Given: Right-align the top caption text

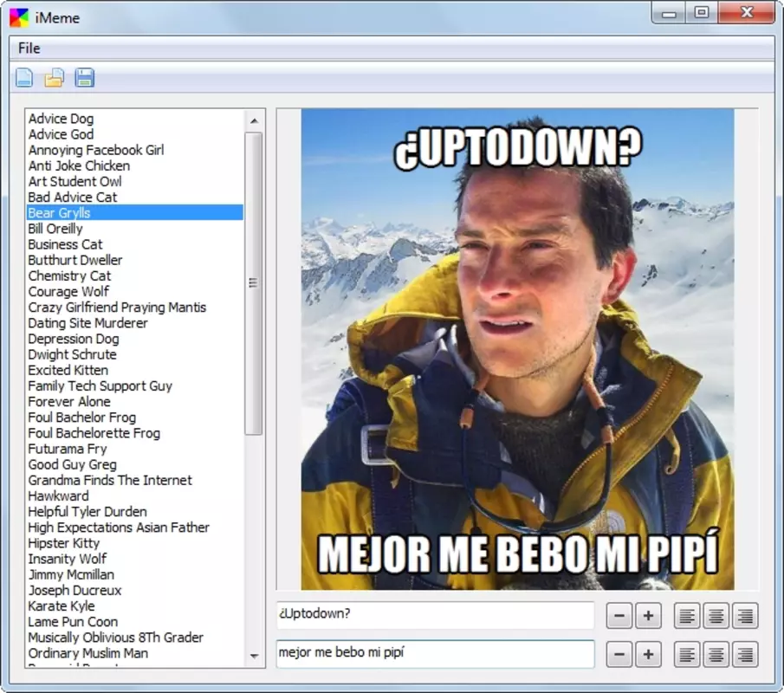Looking at the screenshot, I should coord(745,616).
